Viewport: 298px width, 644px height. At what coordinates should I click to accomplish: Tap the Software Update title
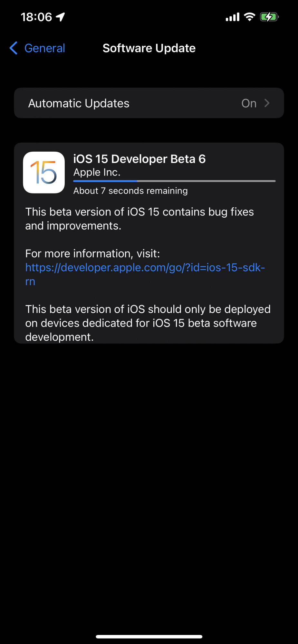click(x=149, y=48)
